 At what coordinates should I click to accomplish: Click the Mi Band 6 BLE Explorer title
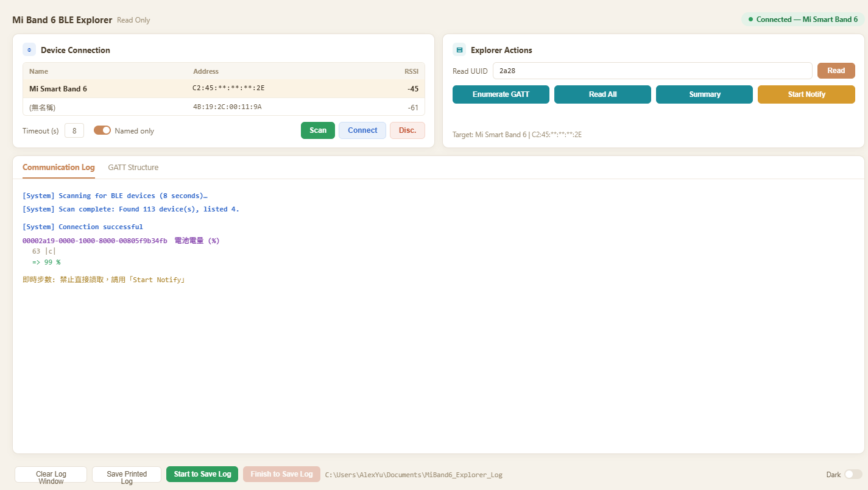[x=62, y=20]
